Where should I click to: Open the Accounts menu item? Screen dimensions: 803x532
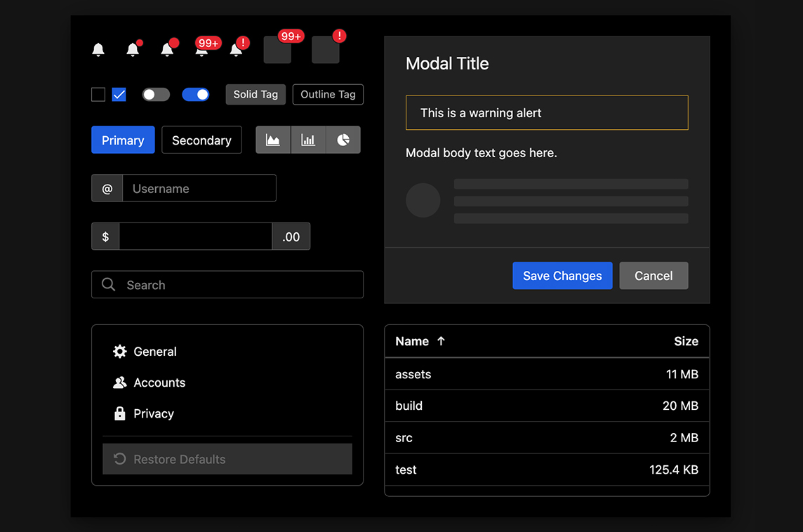tap(227, 383)
